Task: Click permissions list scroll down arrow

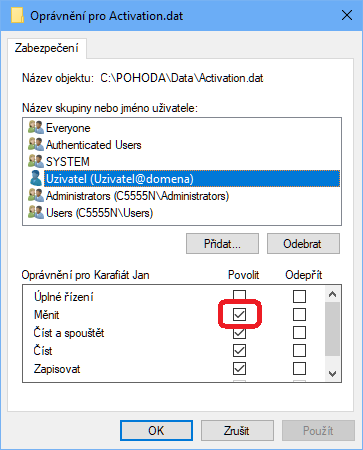Action: 332,373
